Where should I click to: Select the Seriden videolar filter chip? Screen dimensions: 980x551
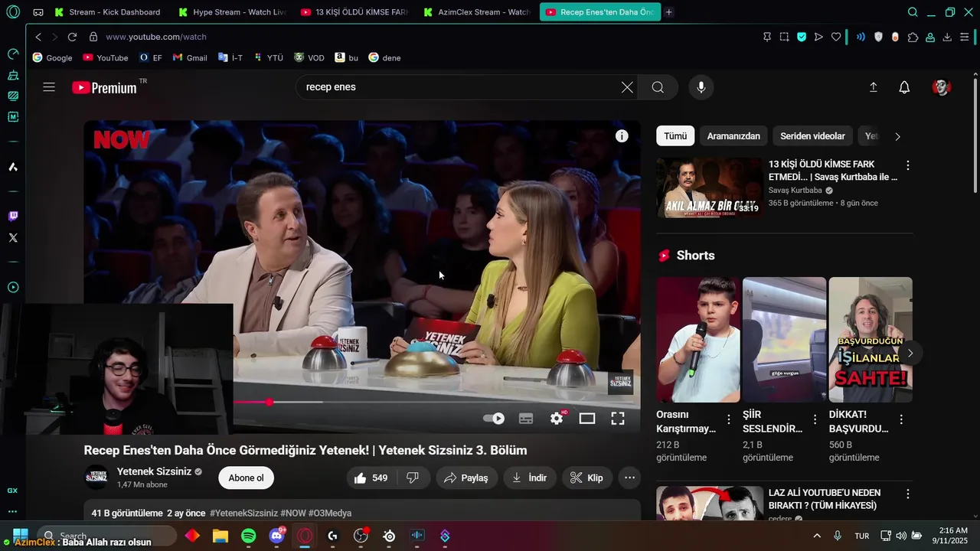point(812,136)
